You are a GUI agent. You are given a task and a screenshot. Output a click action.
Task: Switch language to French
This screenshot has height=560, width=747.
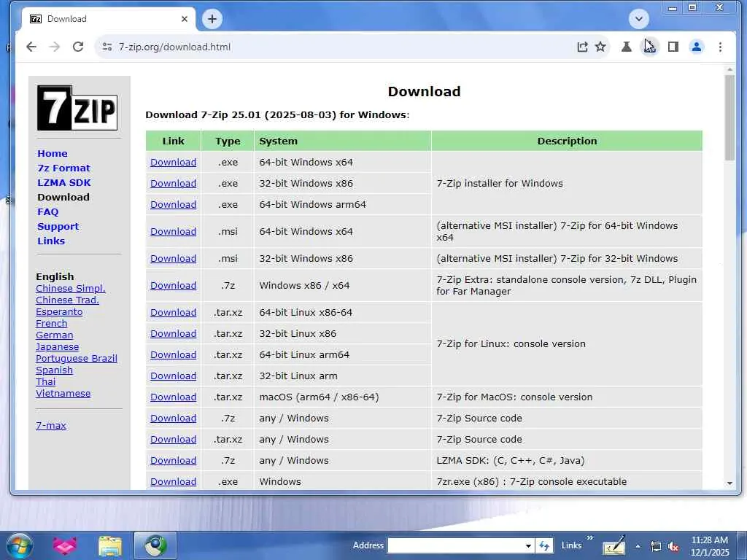tap(52, 323)
